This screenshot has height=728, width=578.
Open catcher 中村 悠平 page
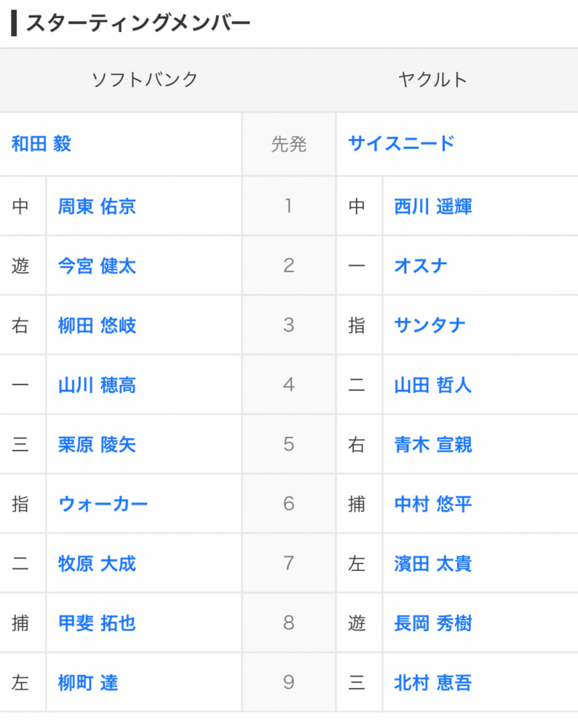433,505
